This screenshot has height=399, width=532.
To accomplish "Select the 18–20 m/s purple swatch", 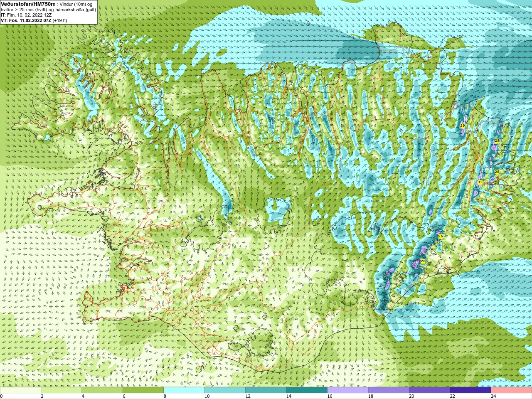I will 389,390.
